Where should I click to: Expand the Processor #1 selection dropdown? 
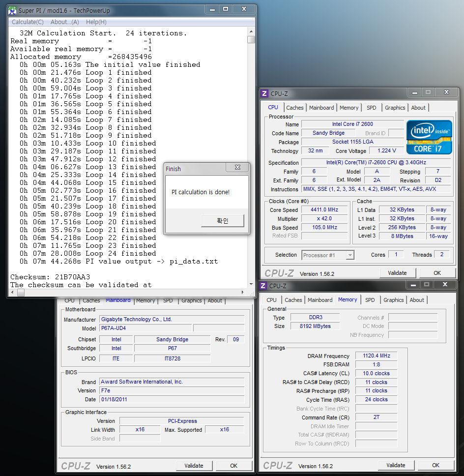click(x=350, y=255)
